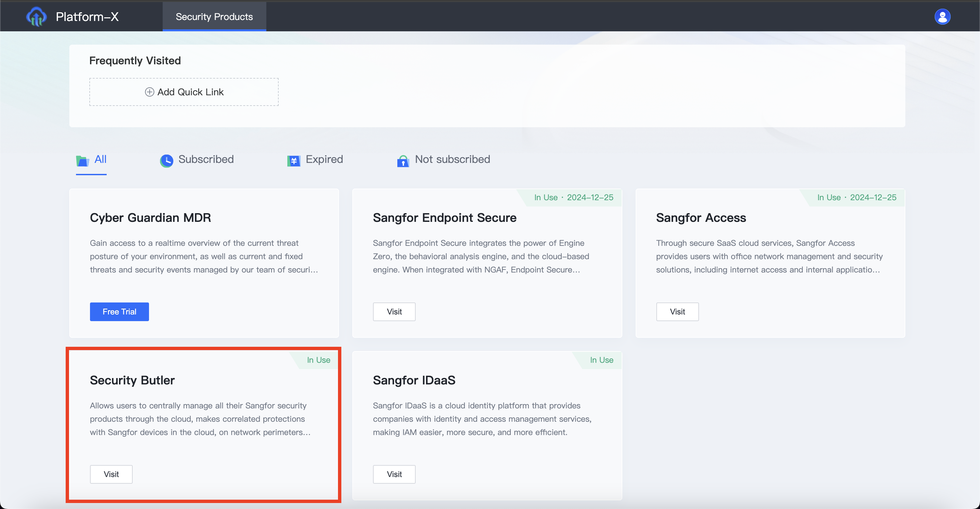This screenshot has height=509, width=980.
Task: Select the Security Butler card title
Action: tap(132, 380)
